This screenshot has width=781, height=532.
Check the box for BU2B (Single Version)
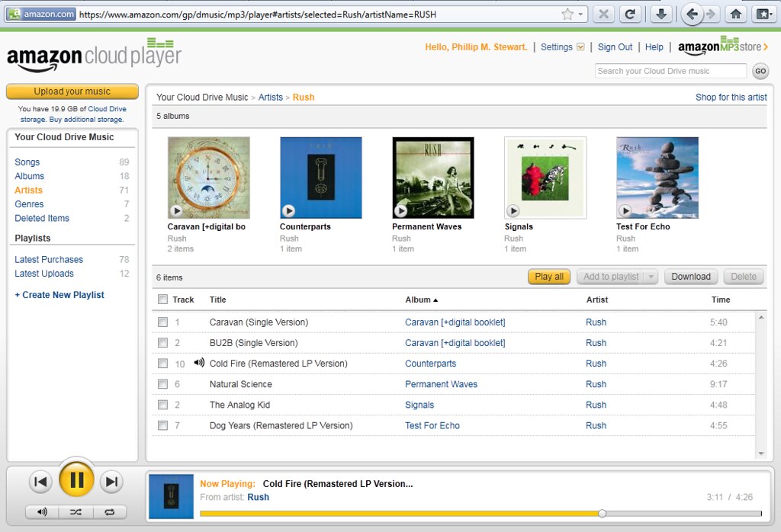tap(162, 342)
